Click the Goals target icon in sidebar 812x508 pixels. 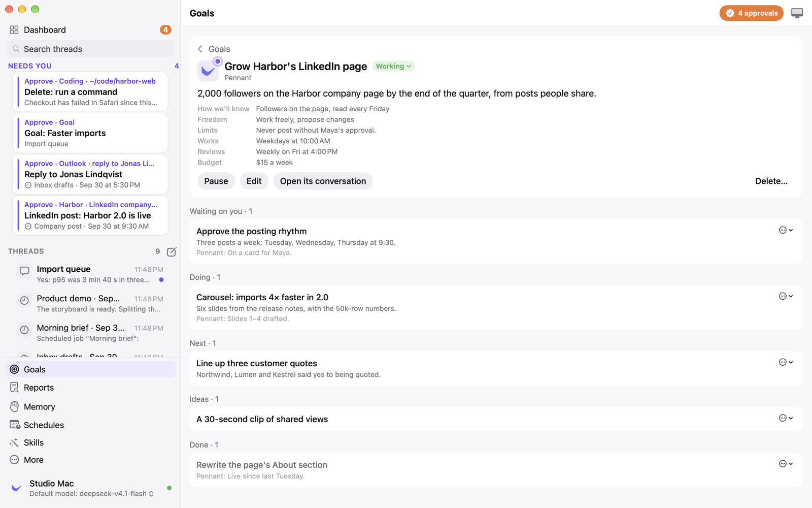tap(14, 369)
